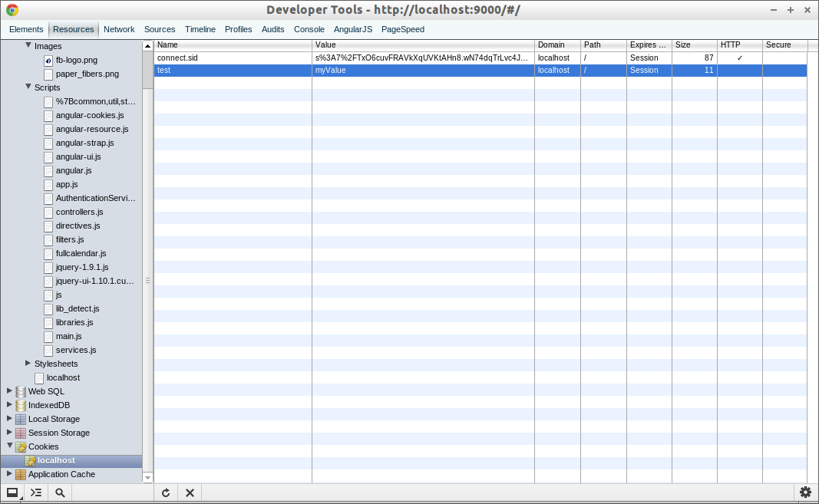Click the Cookies folder icon
819x504 pixels.
click(x=21, y=447)
